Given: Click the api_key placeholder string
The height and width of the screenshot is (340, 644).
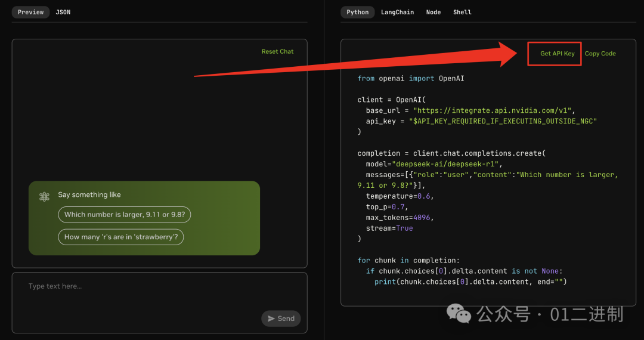Looking at the screenshot, I should (x=503, y=121).
